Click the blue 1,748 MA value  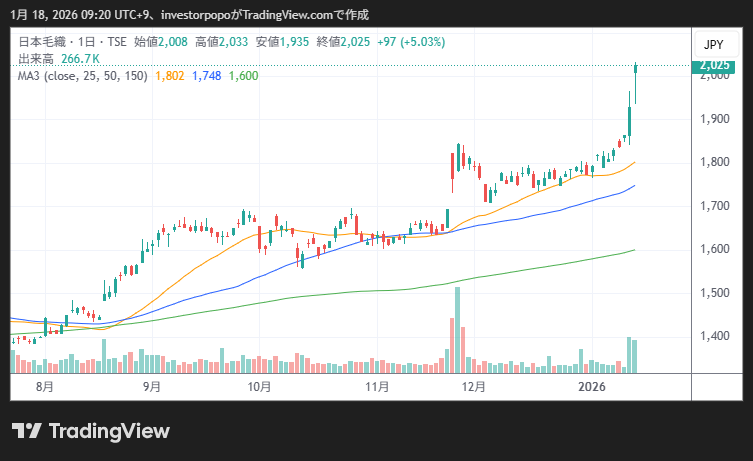[206, 76]
